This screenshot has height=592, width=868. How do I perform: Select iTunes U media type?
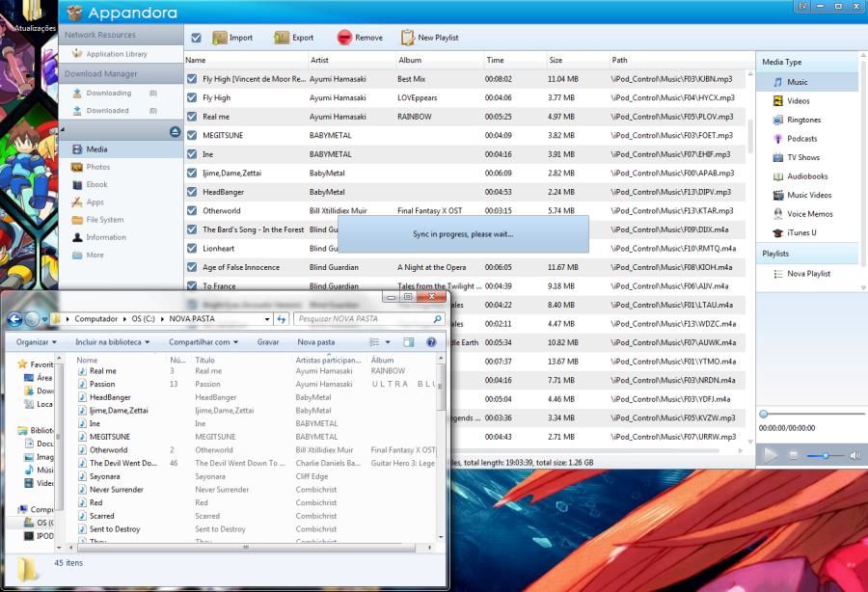point(801,233)
